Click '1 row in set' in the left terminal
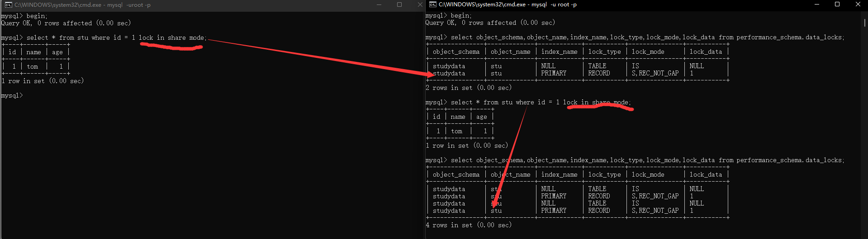Image resolution: width=868 pixels, height=239 pixels. click(x=43, y=81)
